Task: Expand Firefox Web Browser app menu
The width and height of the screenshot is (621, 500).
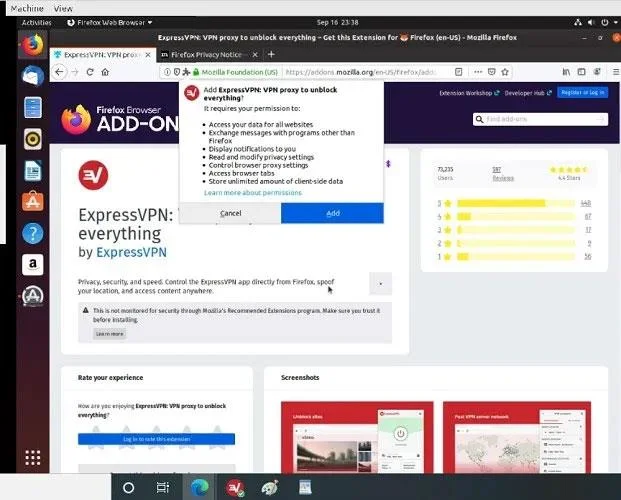Action: coord(110,23)
